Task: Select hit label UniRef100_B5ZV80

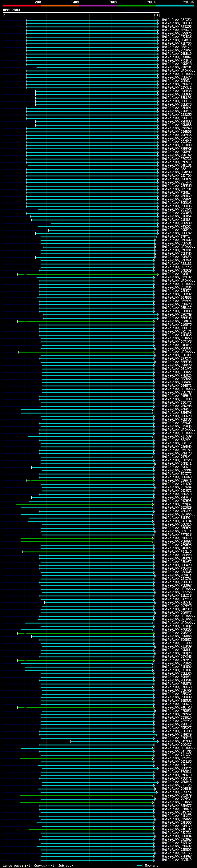Action: (176, 287)
